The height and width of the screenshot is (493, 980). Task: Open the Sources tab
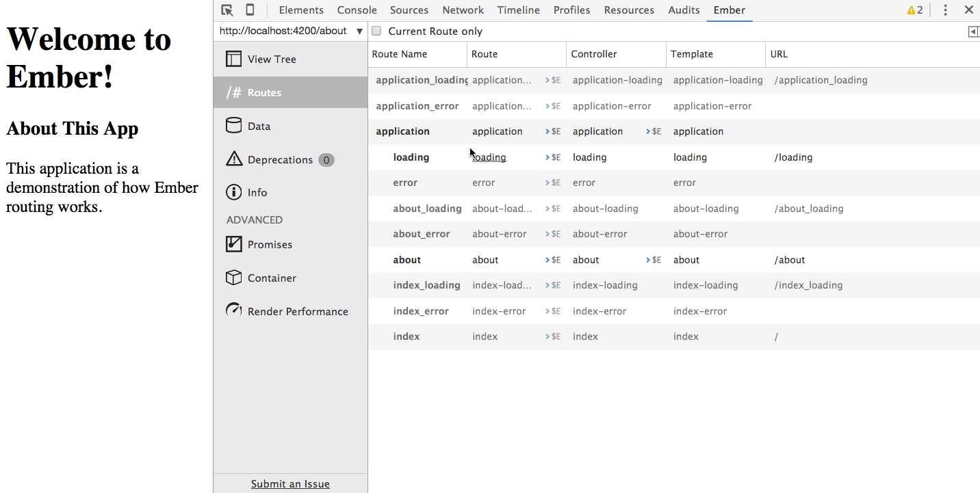[409, 10]
